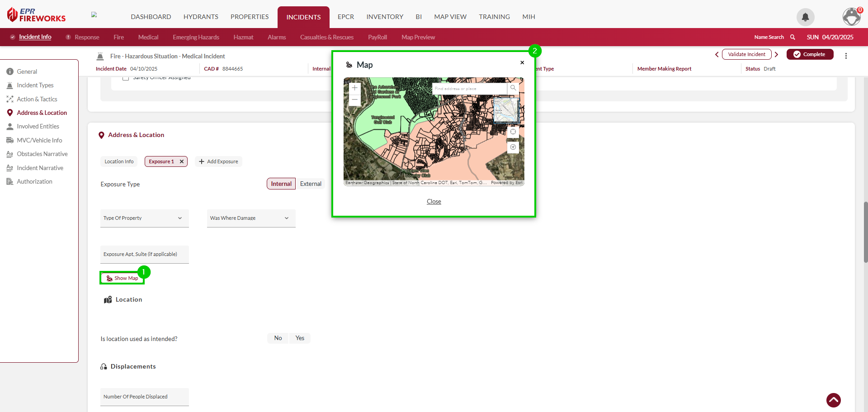Viewport: 868px width, 412px height.
Task: Go to next incident with right chevron
Action: click(777, 54)
